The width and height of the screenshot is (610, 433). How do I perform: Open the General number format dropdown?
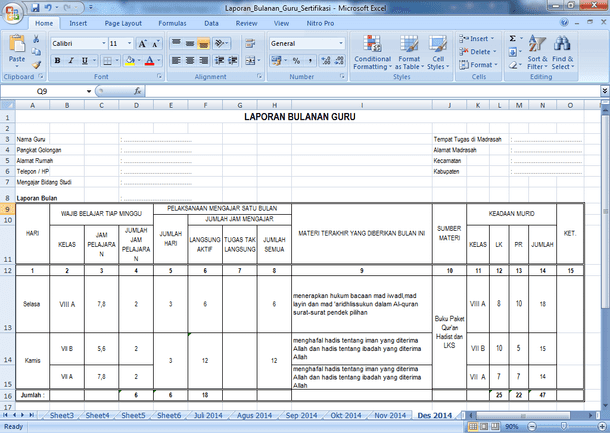click(x=341, y=43)
